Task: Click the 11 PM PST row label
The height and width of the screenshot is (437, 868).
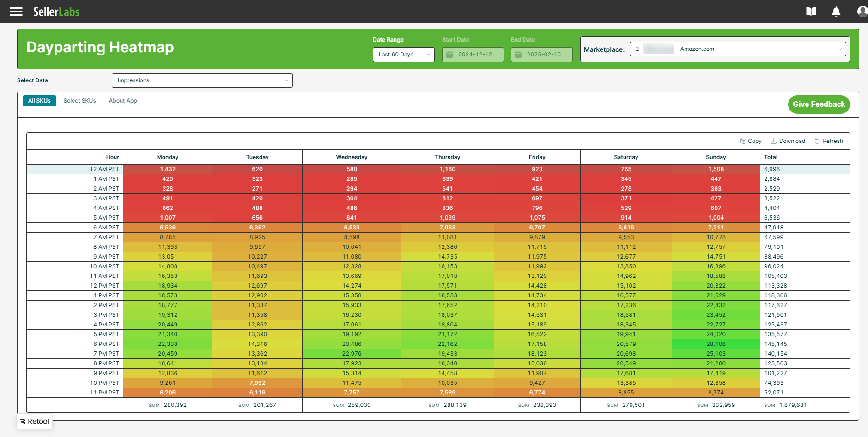Action: (75, 393)
